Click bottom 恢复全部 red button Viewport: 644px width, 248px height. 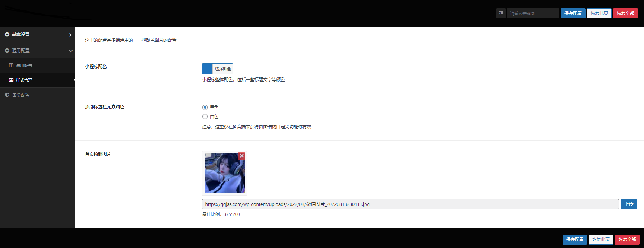[627, 239]
